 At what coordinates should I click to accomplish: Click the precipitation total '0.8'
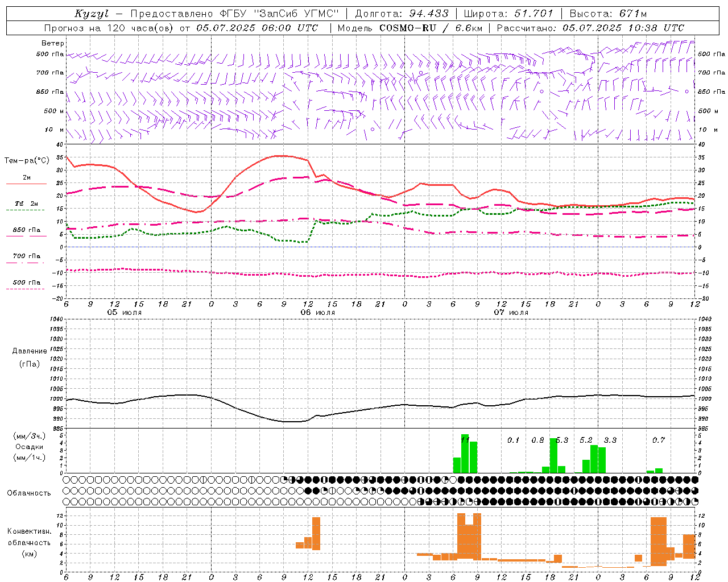(537, 440)
